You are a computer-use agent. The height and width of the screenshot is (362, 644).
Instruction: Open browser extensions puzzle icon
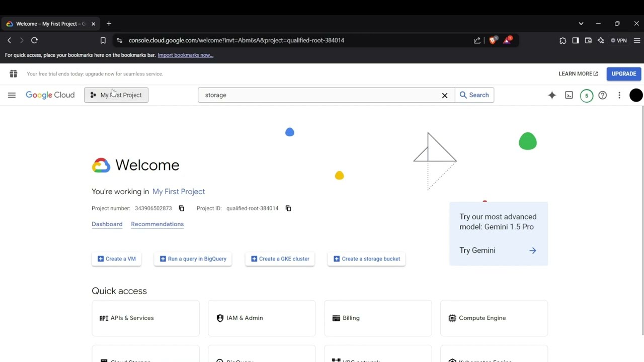click(563, 40)
